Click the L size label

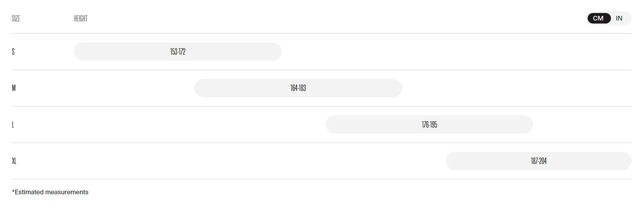pyautogui.click(x=13, y=125)
